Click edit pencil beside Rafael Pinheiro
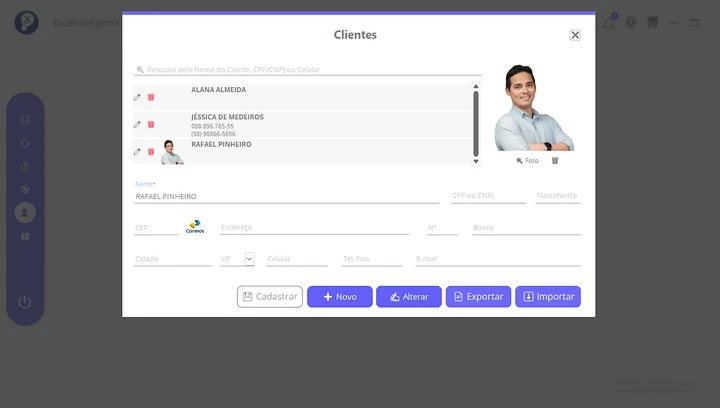 point(137,152)
